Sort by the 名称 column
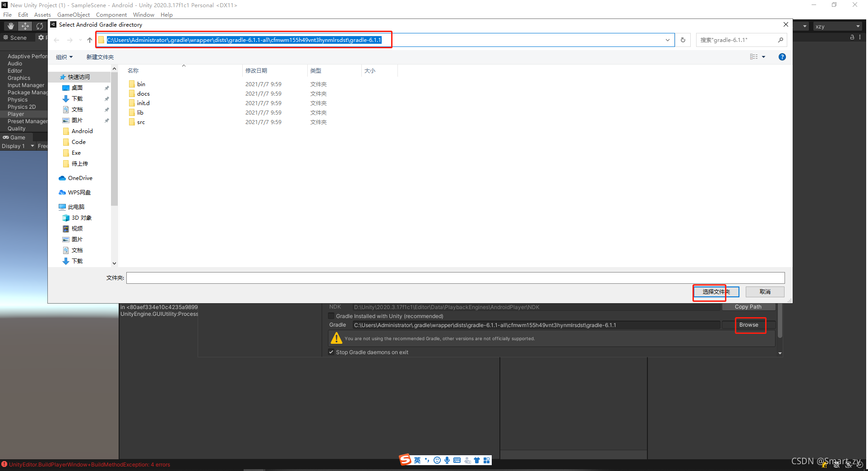Screen dimensions: 868x471 coord(133,71)
